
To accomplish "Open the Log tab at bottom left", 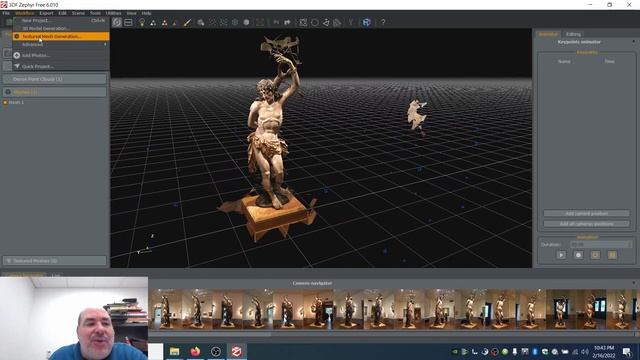I will 56,276.
